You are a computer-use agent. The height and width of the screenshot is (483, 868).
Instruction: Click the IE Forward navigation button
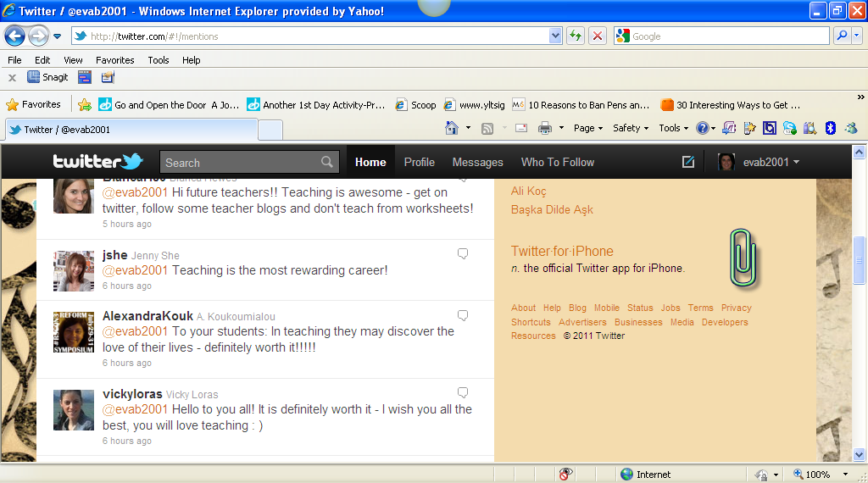point(38,36)
